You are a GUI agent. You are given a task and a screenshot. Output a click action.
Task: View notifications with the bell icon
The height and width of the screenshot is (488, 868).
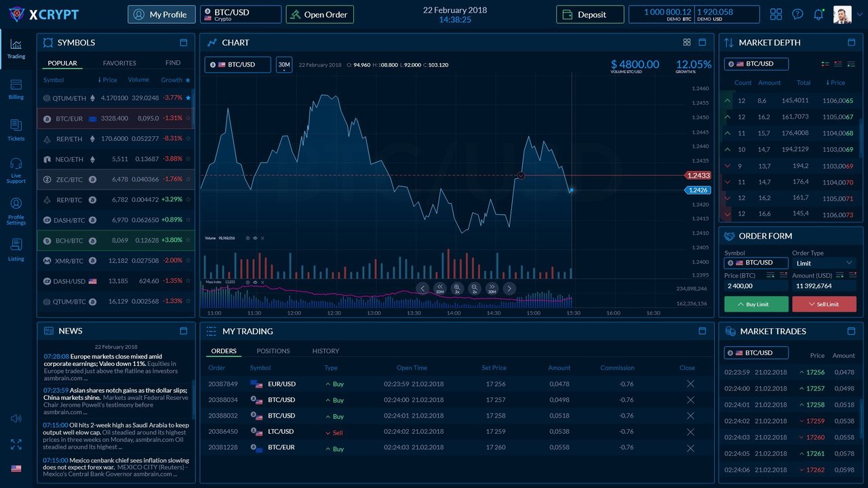click(818, 14)
